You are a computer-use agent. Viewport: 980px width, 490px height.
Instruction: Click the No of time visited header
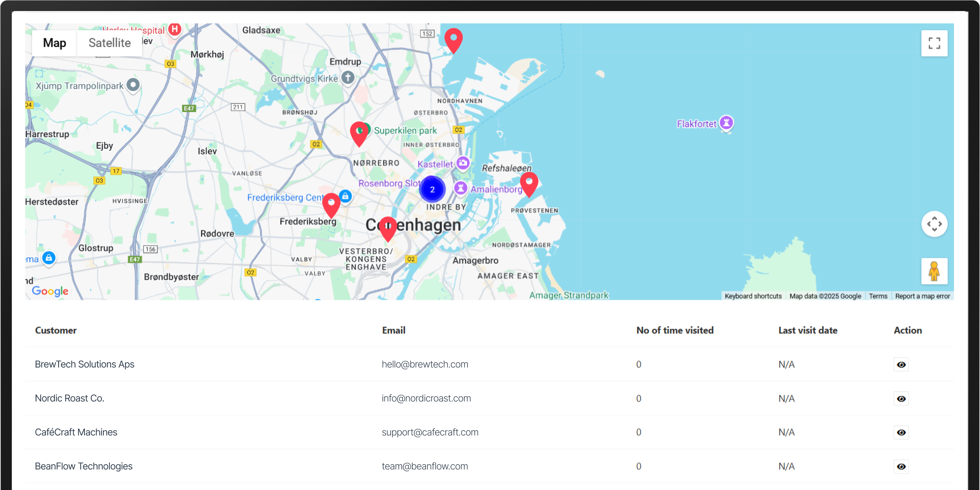(x=675, y=330)
